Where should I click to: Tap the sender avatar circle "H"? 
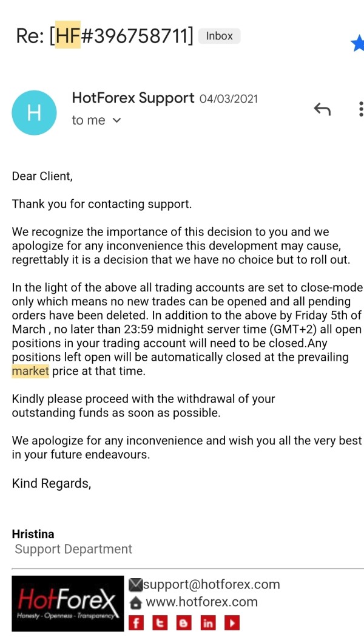click(x=34, y=113)
